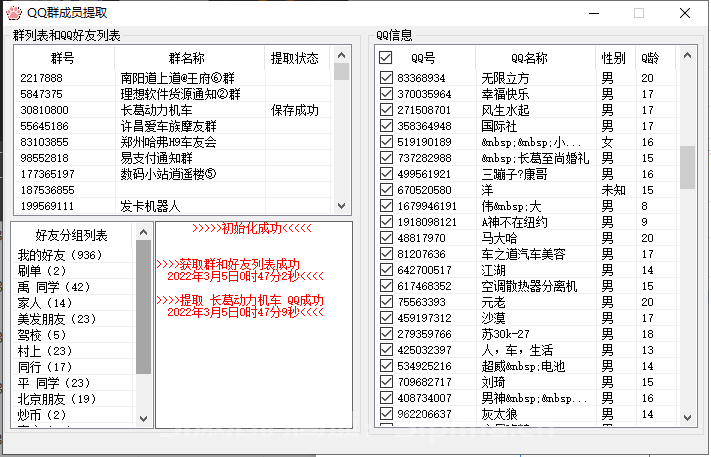Click the group list scroll-down arrow
This screenshot has height=457, width=711.
[x=342, y=206]
